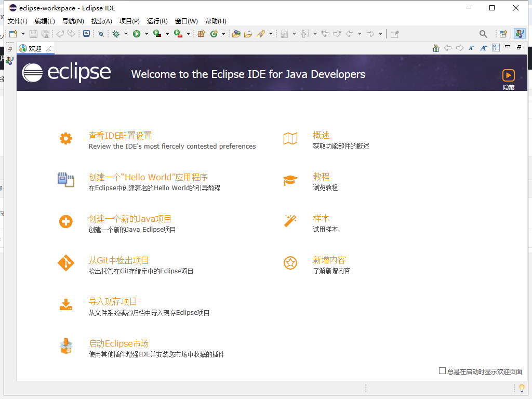Click the Enlarge font size icon
The height and width of the screenshot is (399, 532).
[484, 48]
